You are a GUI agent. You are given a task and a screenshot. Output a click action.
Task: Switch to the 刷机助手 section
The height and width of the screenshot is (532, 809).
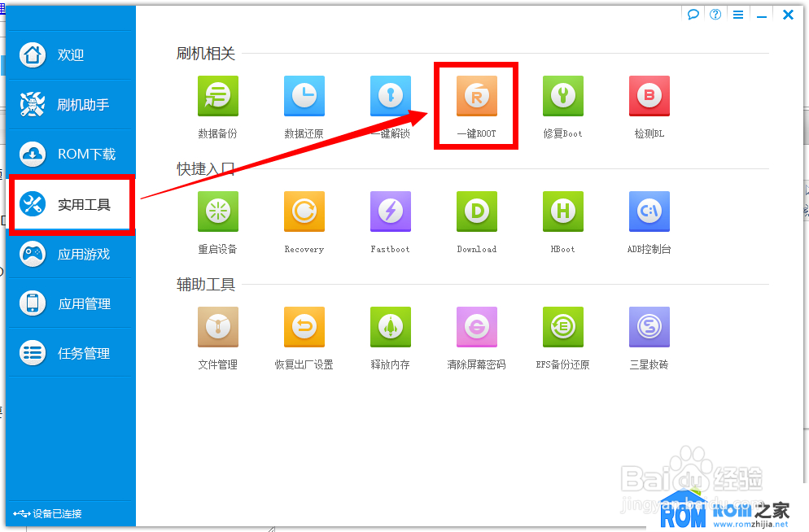click(x=71, y=105)
